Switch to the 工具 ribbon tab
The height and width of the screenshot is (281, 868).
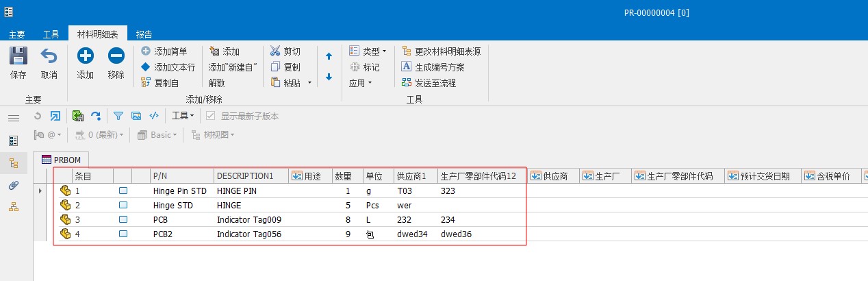click(51, 34)
